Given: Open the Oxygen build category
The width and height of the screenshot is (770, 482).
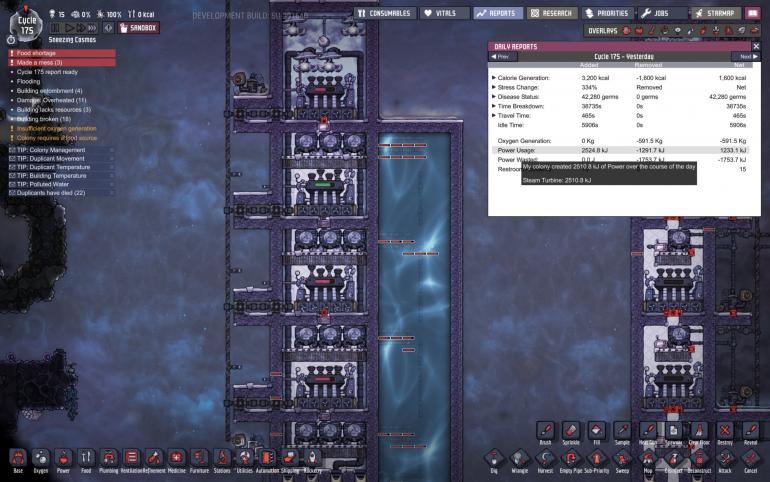Looking at the screenshot, I should pyautogui.click(x=41, y=456).
